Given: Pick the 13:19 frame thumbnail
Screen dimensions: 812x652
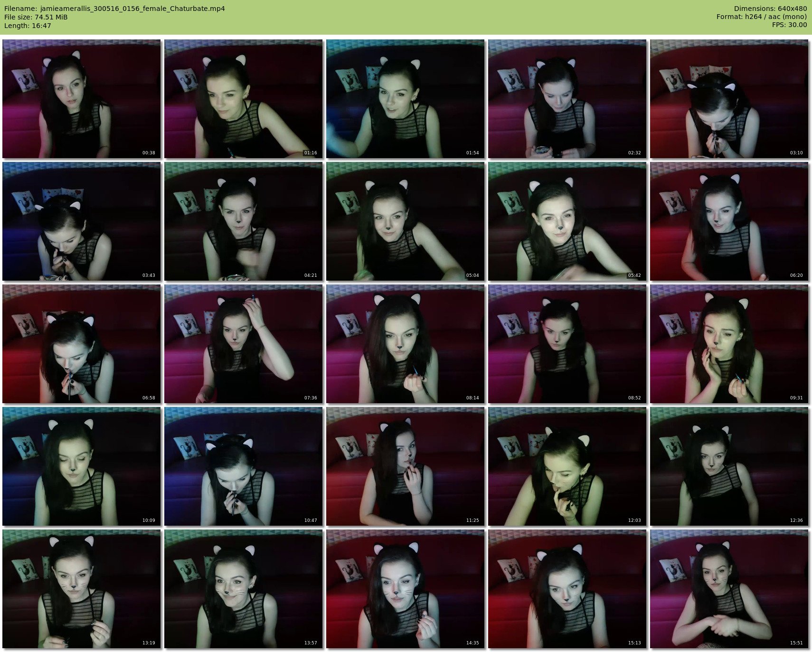Looking at the screenshot, I should pos(82,589).
